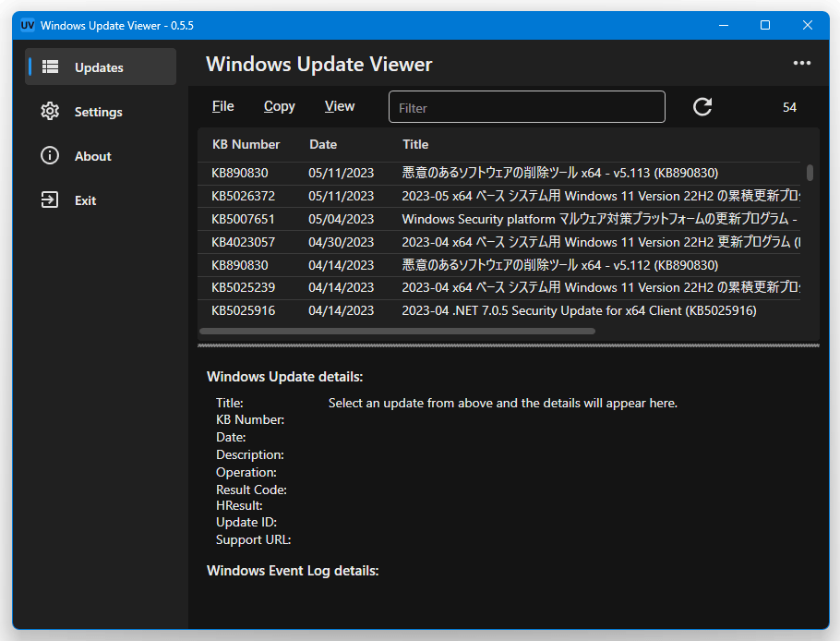
Task: Select the KB5026372 row
Action: 498,196
